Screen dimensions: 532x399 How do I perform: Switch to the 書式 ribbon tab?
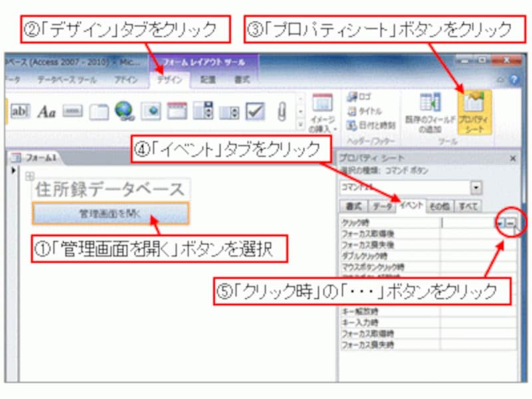pos(242,80)
